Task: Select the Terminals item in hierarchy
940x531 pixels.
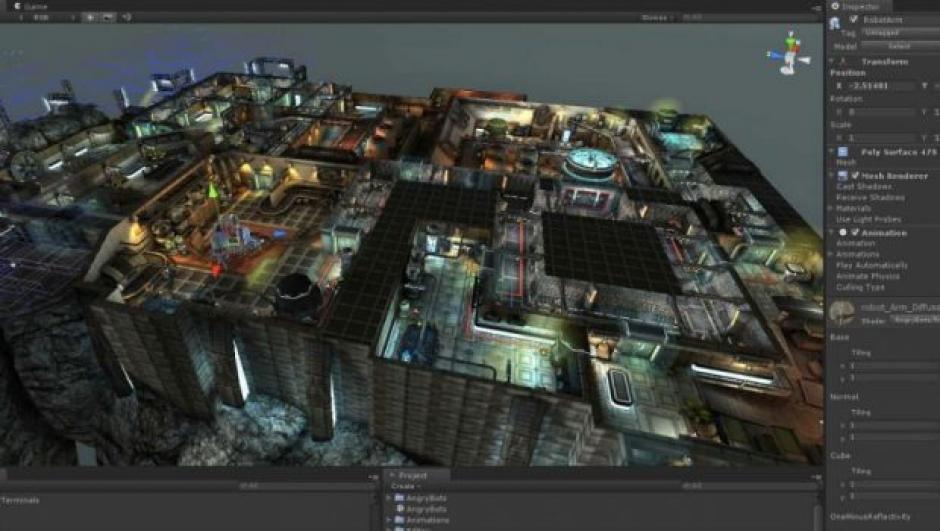Action: point(20,500)
